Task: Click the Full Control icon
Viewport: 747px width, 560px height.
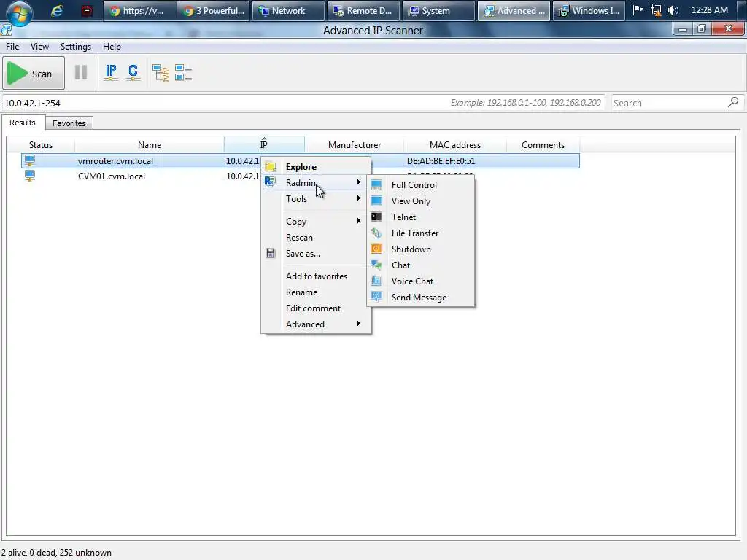Action: tap(376, 184)
